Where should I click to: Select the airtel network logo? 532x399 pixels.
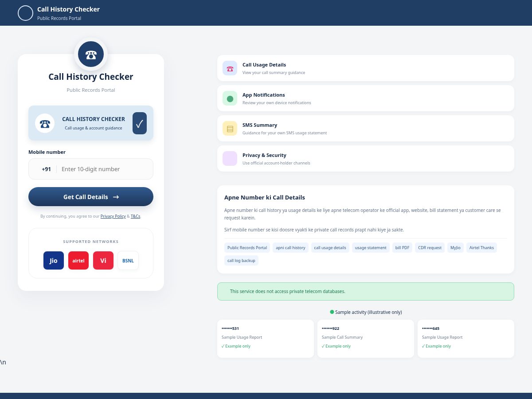click(x=78, y=261)
